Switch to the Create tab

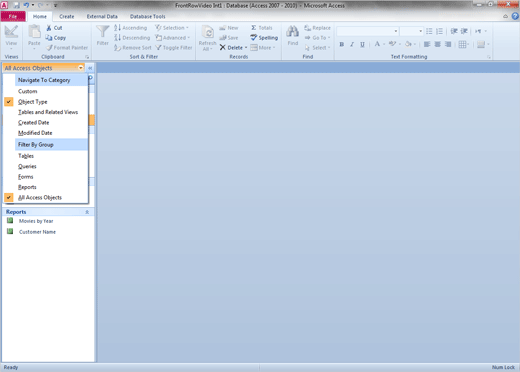(x=67, y=16)
